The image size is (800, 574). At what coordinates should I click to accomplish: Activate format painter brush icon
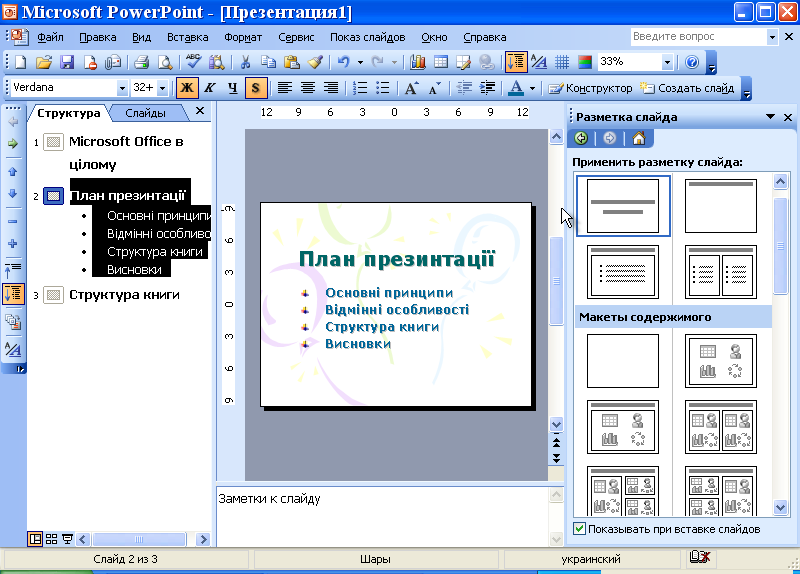(x=315, y=62)
